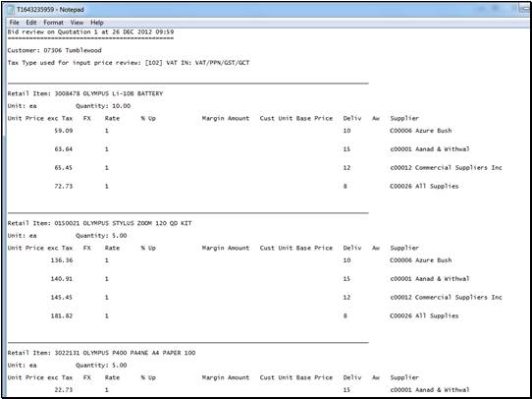Click 'c00012 Commercial Suppliers Inc' in battery section
Image resolution: width=532 pixels, height=399 pixels.
446,168
